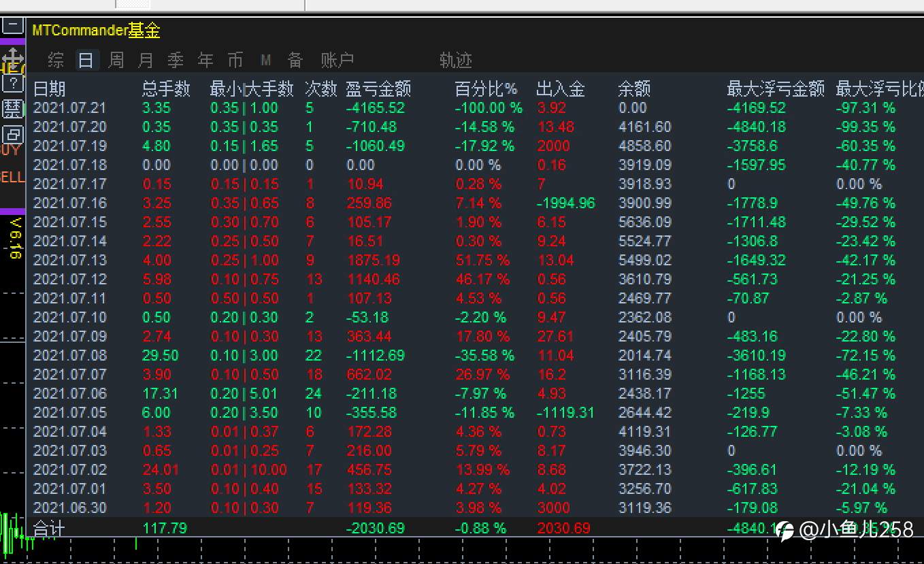
Task: Click lot range cell 0.01 | 10.00
Action: pyautogui.click(x=248, y=470)
